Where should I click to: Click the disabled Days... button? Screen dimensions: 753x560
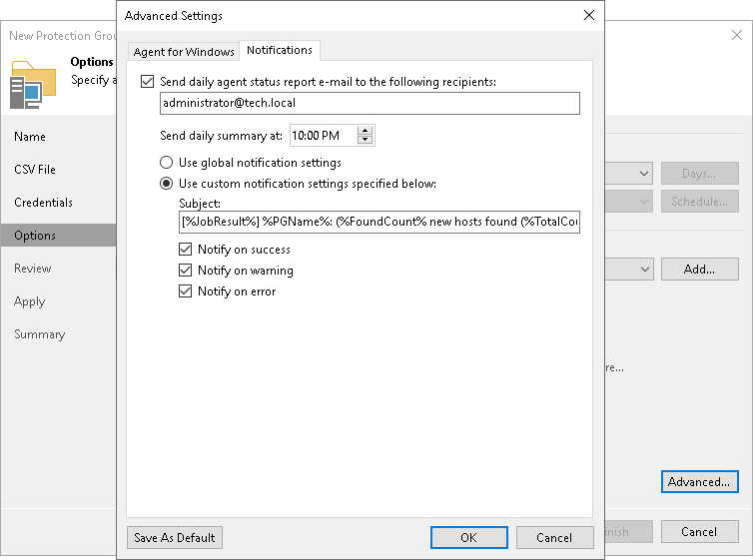point(699,174)
